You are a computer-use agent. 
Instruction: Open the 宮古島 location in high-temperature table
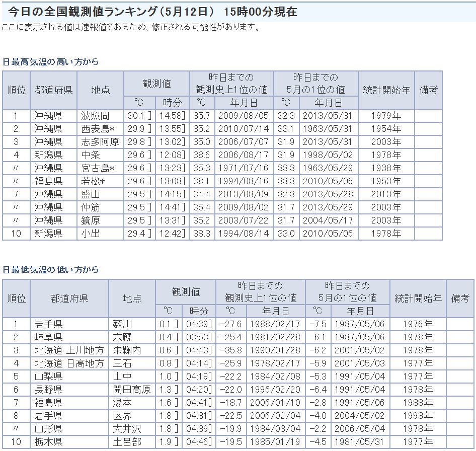(x=98, y=168)
